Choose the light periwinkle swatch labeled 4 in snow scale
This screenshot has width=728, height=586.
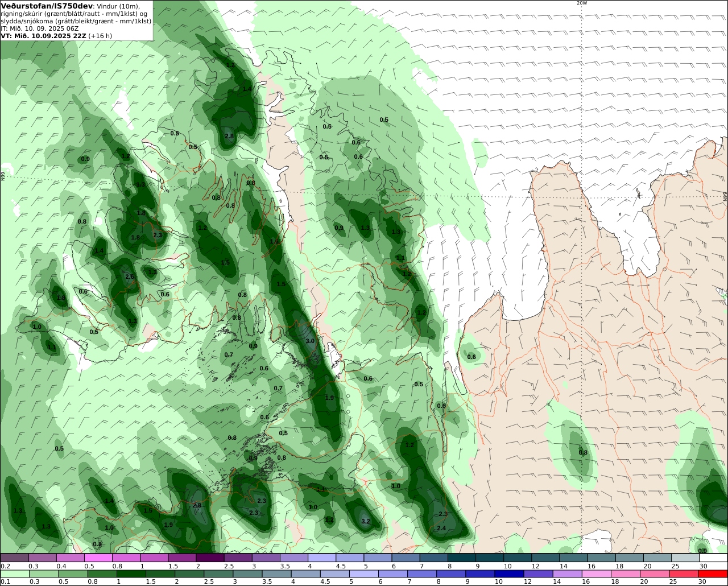(322, 558)
